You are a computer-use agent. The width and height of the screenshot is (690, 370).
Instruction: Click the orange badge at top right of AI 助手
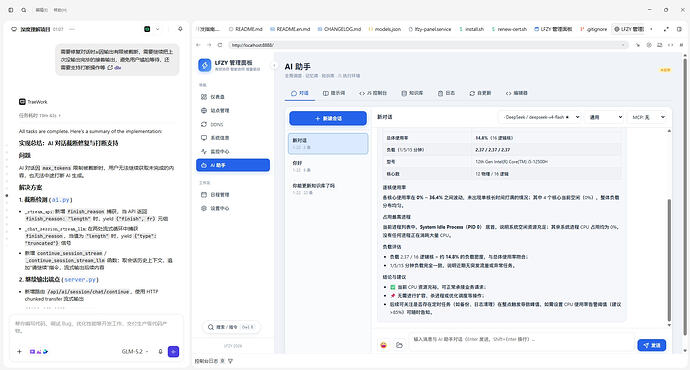665,70
